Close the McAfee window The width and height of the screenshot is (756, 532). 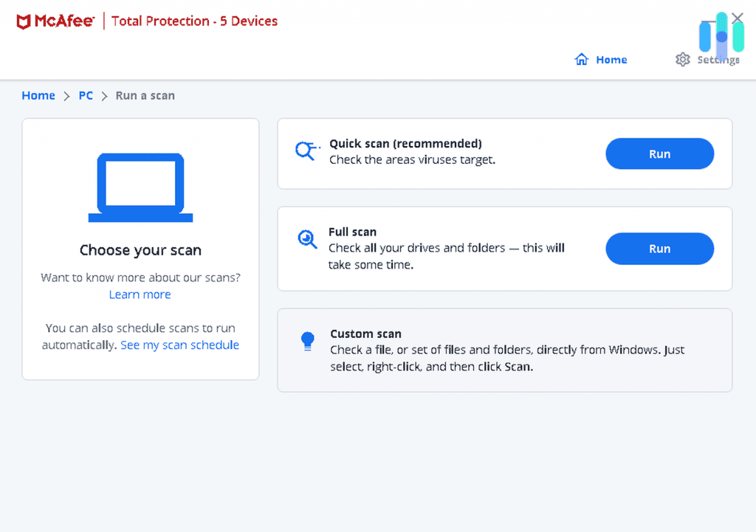coord(738,18)
